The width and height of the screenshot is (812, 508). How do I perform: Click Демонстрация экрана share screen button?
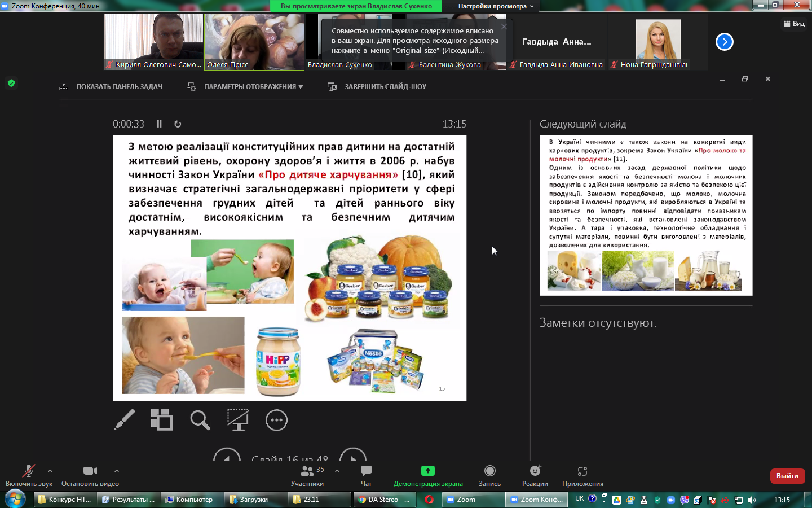tap(428, 475)
